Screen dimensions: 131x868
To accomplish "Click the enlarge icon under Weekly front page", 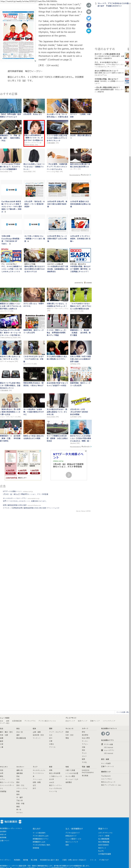I will coord(35,61).
